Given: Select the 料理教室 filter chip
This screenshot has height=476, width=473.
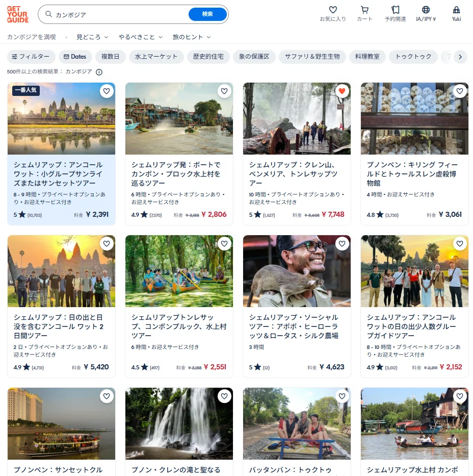Looking at the screenshot, I should coord(367,57).
